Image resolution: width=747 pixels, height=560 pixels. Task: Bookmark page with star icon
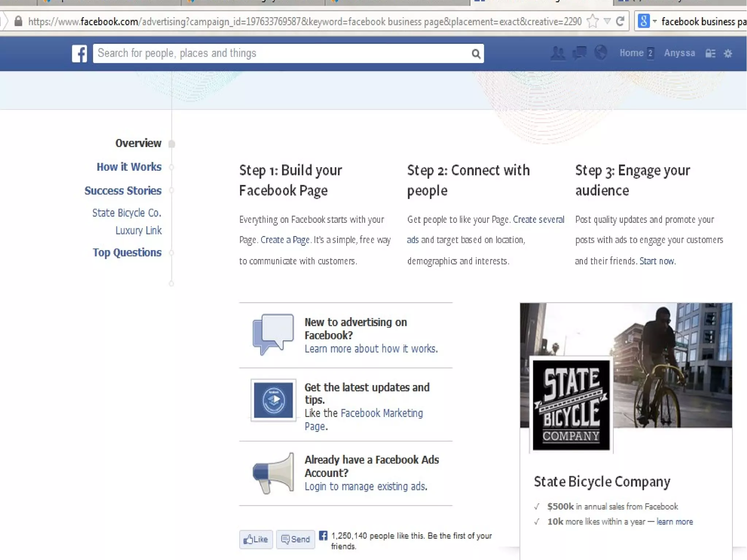click(593, 22)
